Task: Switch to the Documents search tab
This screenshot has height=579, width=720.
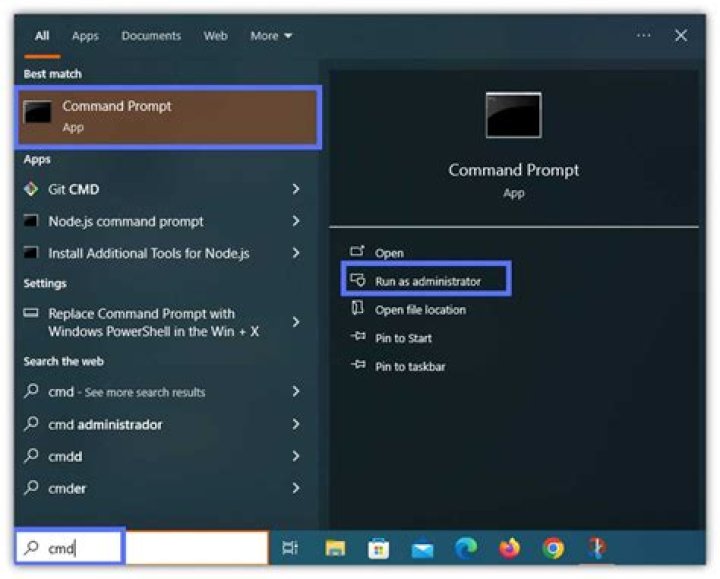Action: click(x=151, y=36)
